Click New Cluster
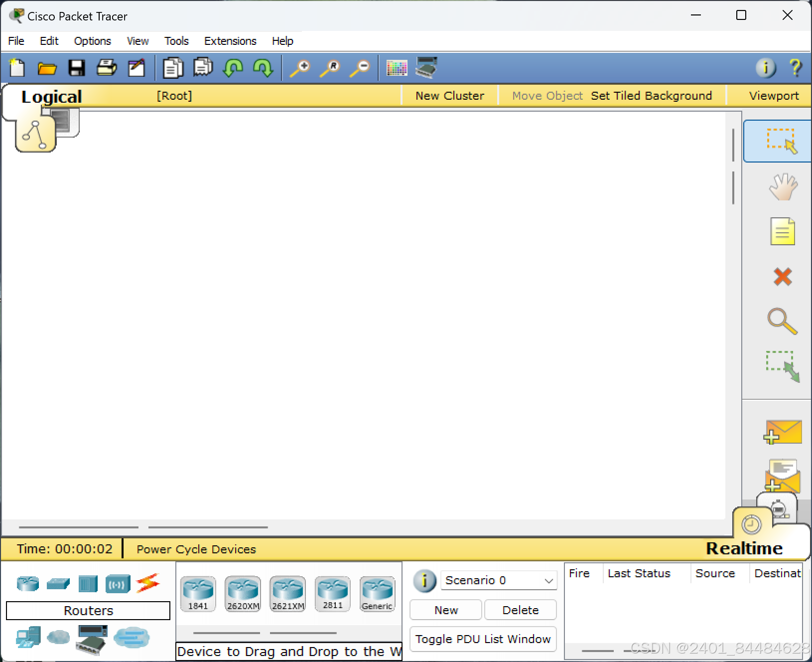The image size is (812, 662). coord(450,96)
